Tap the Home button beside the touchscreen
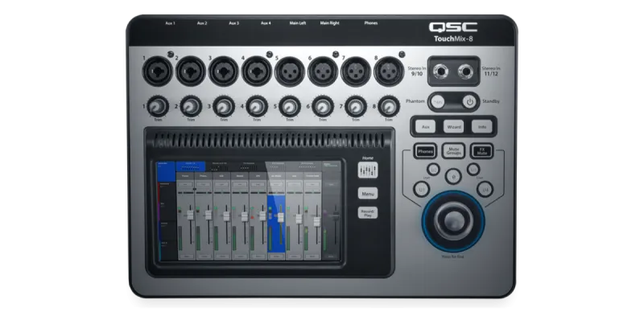Image resolution: width=644 pixels, height=316 pixels. coord(368,170)
